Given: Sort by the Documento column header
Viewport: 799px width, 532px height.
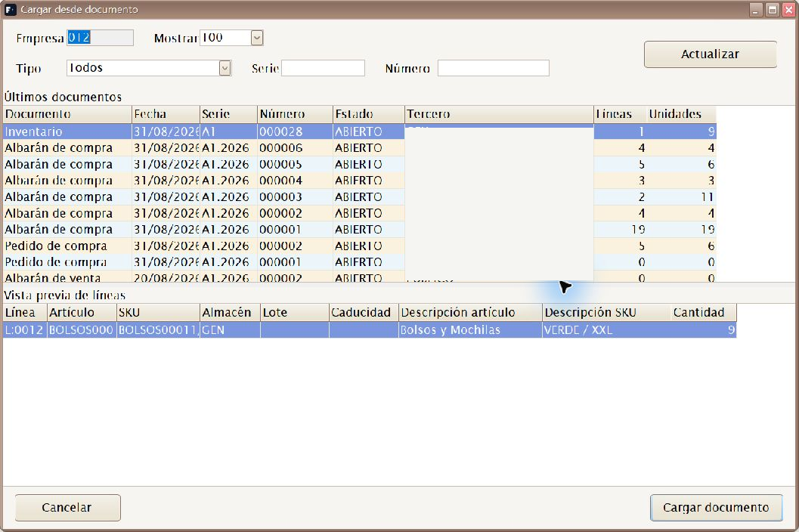Looking at the screenshot, I should [x=67, y=114].
